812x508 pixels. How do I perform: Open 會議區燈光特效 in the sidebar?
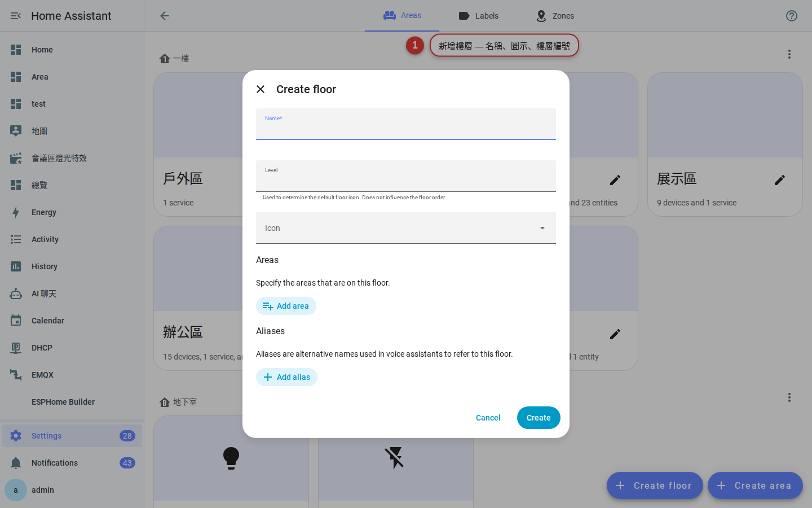click(72, 158)
